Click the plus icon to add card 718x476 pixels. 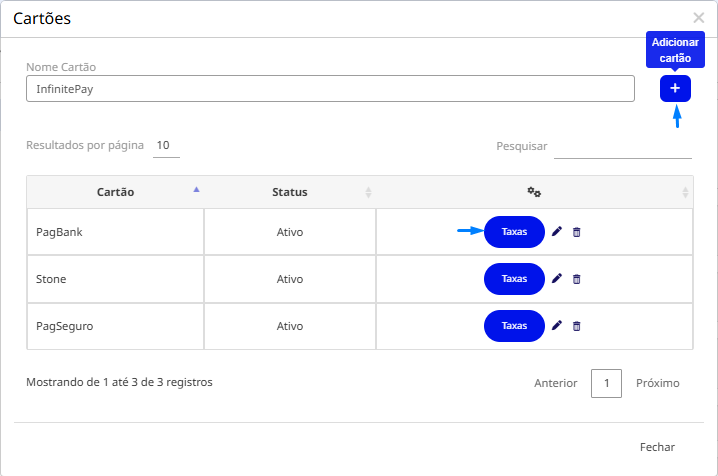click(675, 89)
